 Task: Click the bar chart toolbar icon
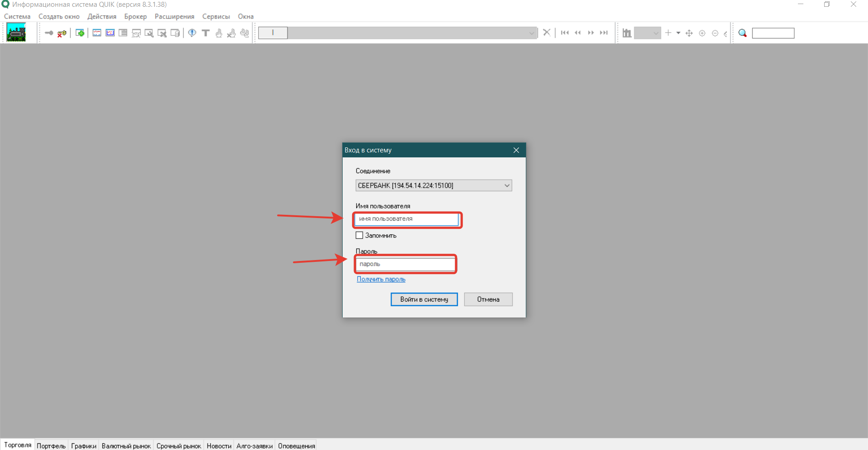coord(627,33)
